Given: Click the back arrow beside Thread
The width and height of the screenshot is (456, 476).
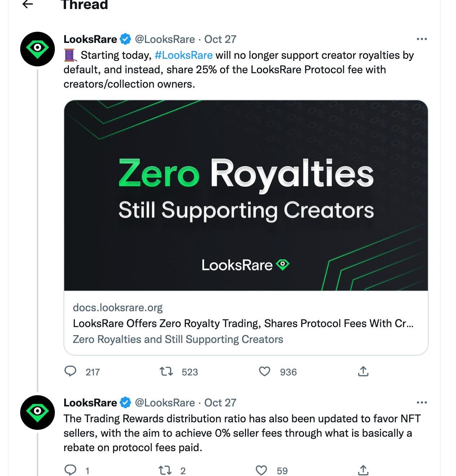Looking at the screenshot, I should tap(28, 4).
